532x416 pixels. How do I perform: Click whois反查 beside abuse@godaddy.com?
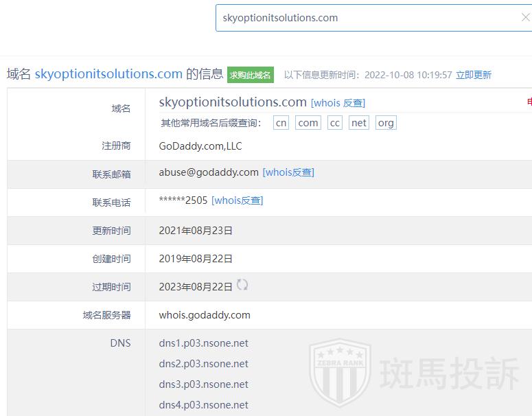[x=288, y=172]
